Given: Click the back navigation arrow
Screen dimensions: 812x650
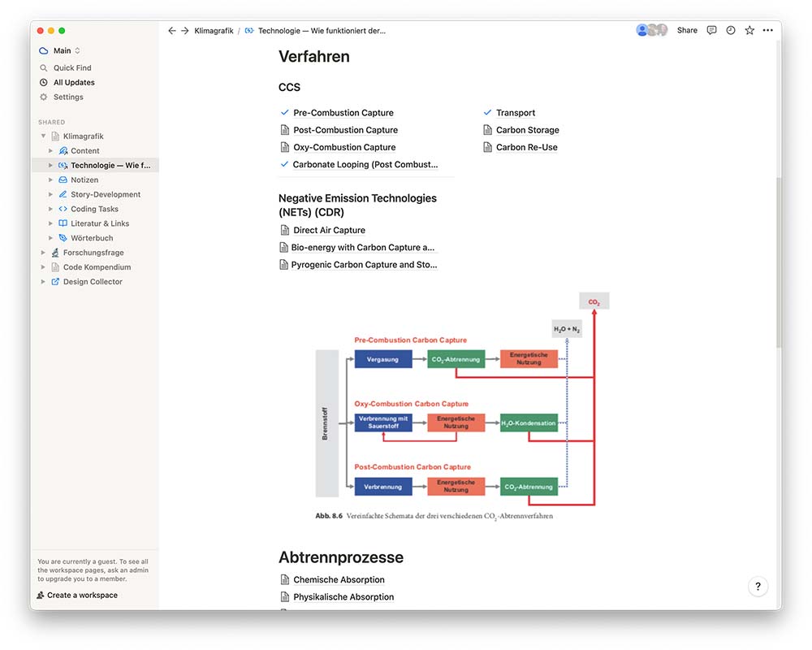Looking at the screenshot, I should tap(171, 31).
